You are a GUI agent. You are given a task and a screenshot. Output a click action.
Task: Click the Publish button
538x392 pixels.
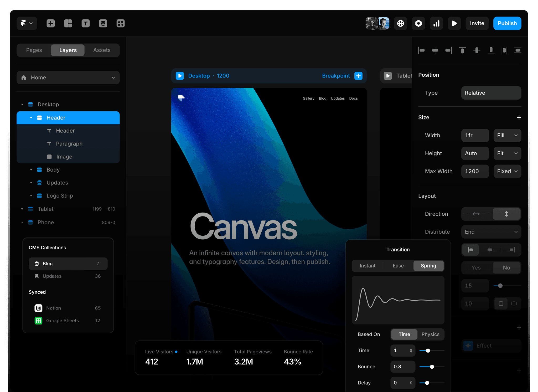click(x=507, y=23)
